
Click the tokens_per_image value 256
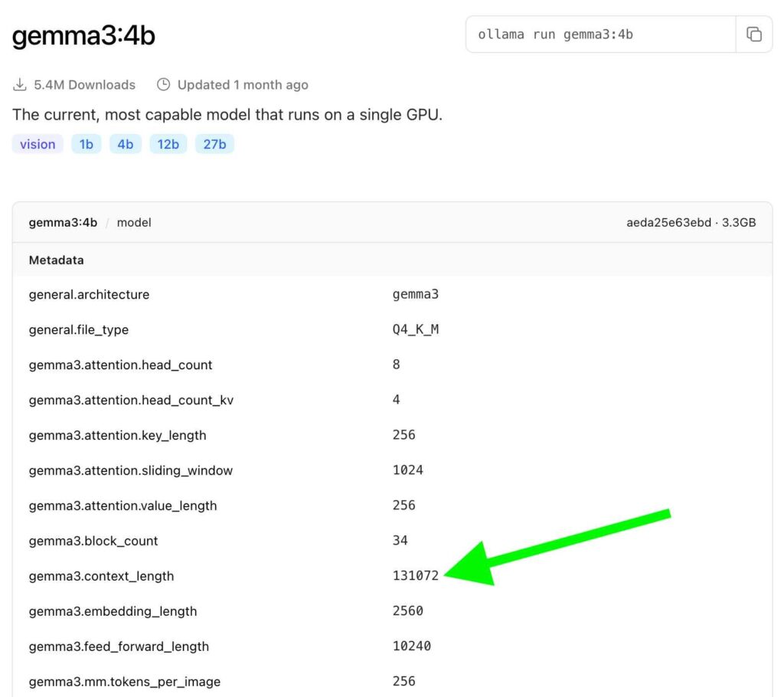[404, 681]
